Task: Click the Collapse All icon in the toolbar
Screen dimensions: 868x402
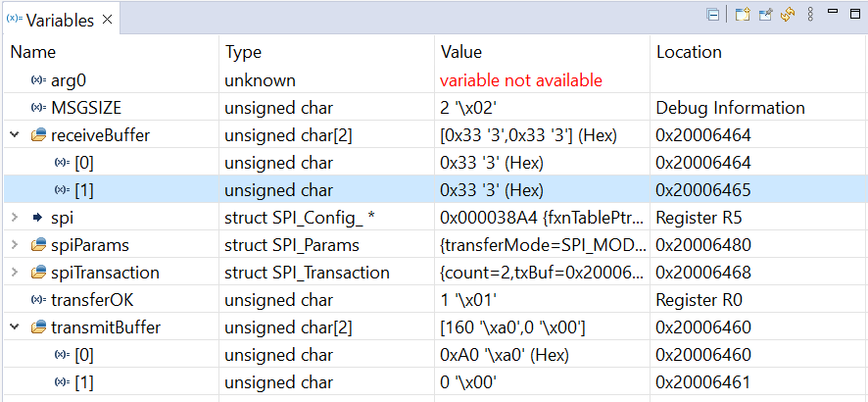Action: point(713,15)
